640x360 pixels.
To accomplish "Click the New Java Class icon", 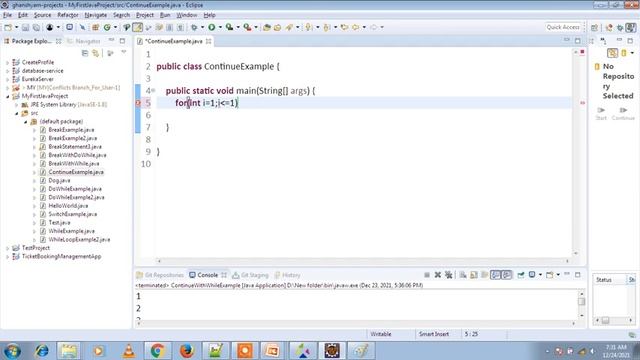I will [107, 27].
